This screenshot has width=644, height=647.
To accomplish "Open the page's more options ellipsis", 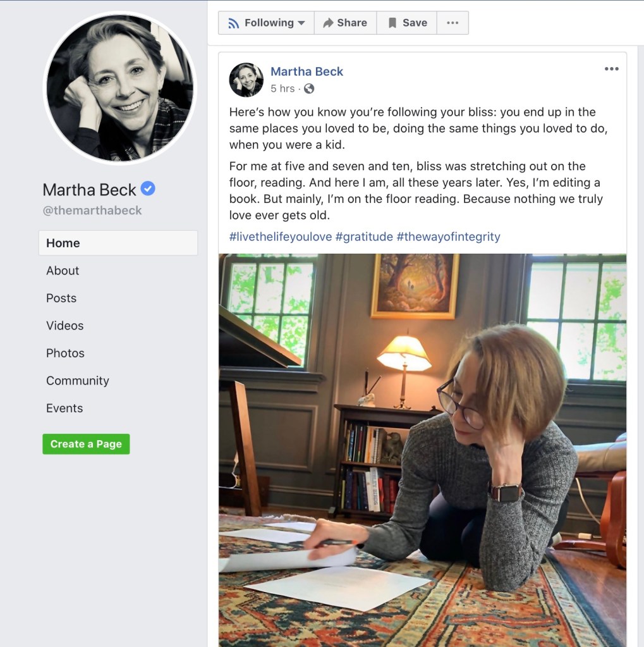I will click(x=453, y=23).
